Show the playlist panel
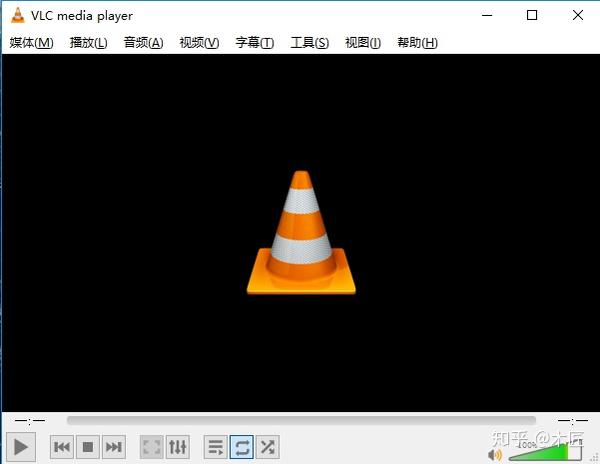The width and height of the screenshot is (600, 464). (216, 447)
